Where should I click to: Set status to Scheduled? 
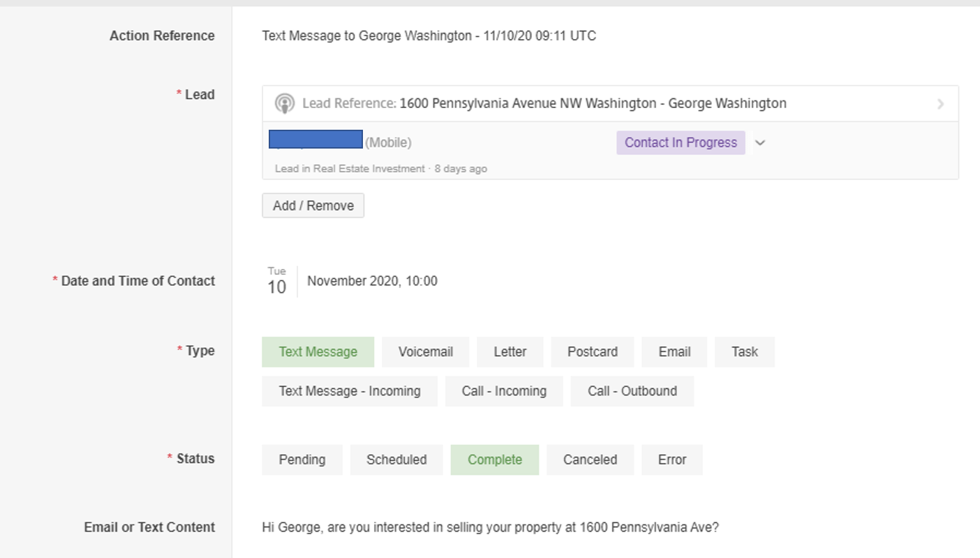[x=396, y=460]
